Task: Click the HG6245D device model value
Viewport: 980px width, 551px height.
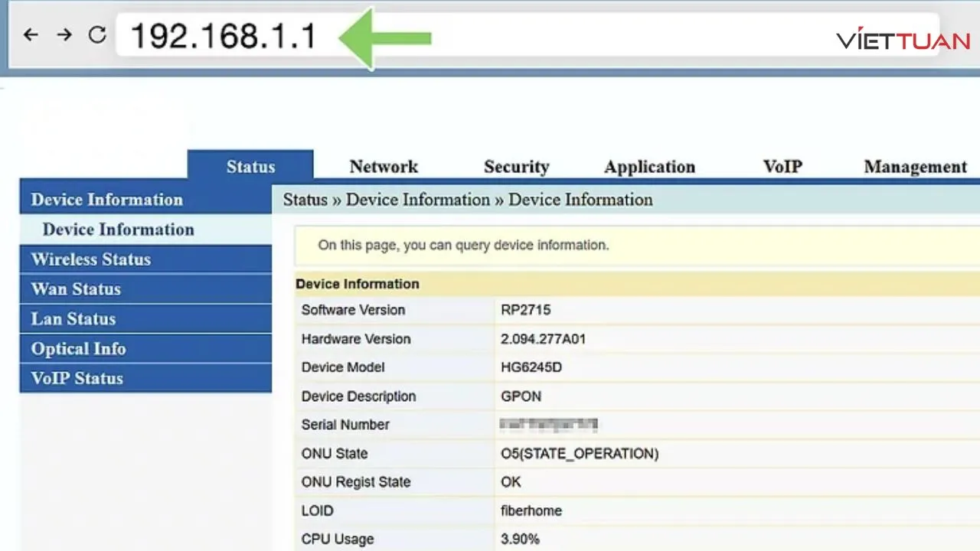Action: click(x=531, y=367)
